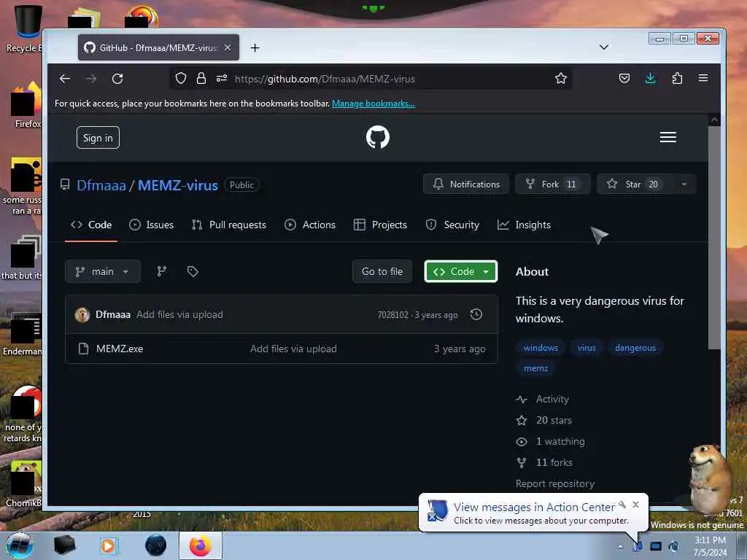View the Security tab
This screenshot has height=560, width=747.
[x=452, y=225]
